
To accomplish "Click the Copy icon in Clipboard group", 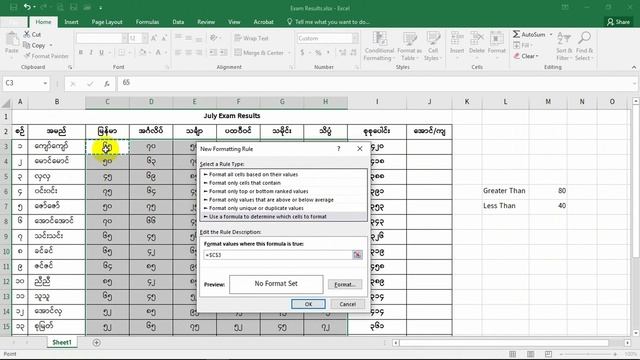I will (x=27, y=45).
